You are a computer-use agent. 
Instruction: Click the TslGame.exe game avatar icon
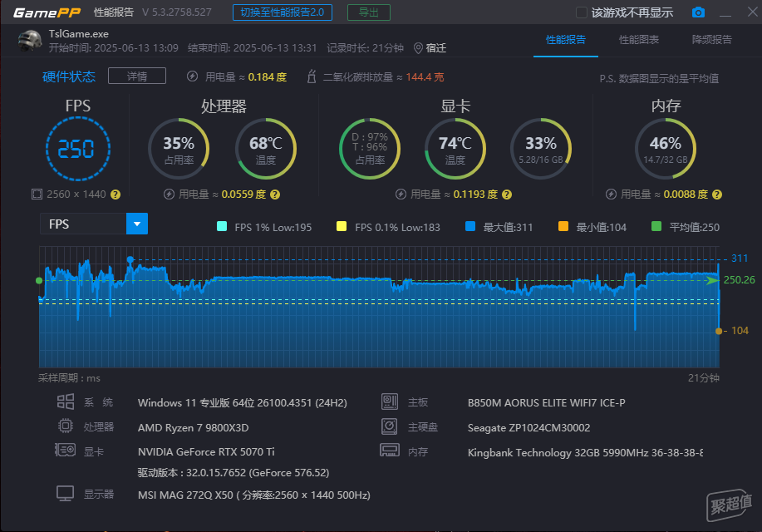tap(30, 41)
